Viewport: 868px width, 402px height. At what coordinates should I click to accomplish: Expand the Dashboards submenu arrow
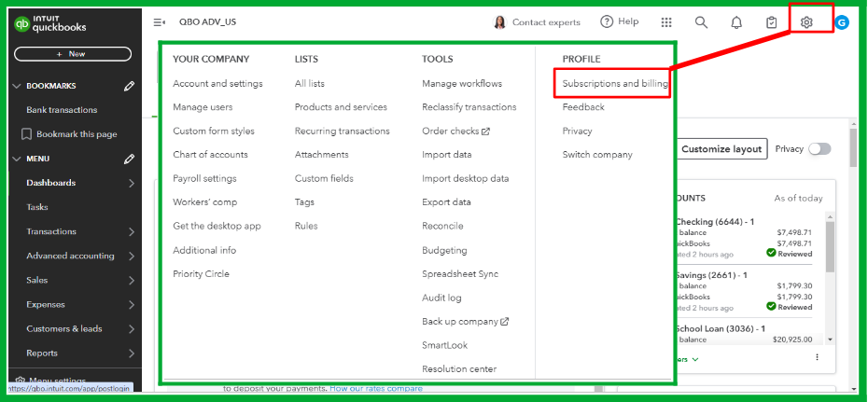pyautogui.click(x=131, y=183)
